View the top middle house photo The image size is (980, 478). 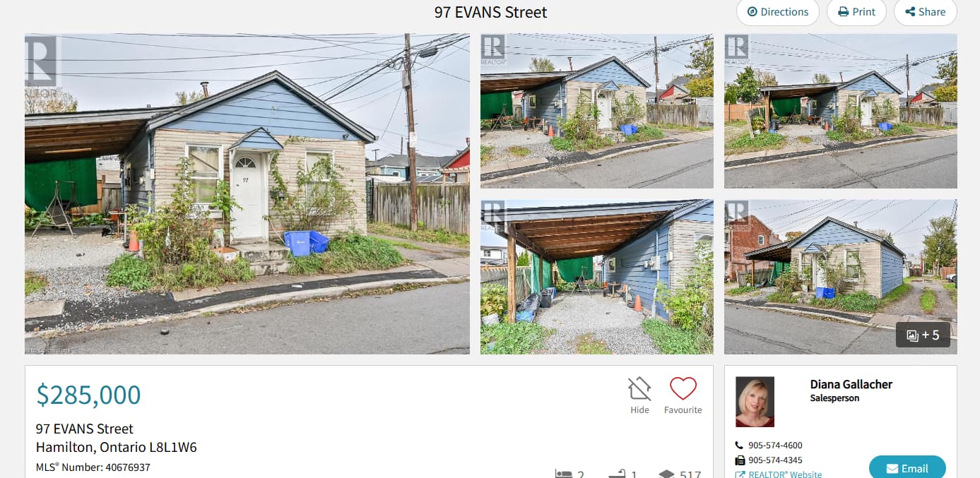pos(597,111)
